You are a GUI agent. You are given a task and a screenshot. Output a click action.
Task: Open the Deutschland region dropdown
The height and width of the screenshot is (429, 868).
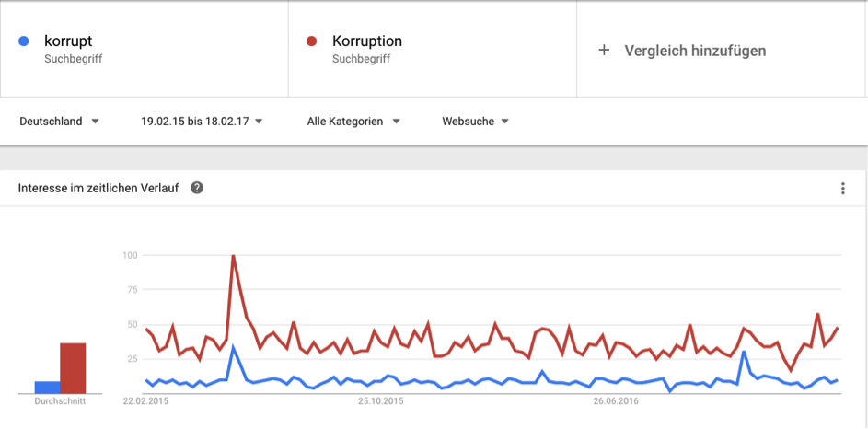coord(60,121)
